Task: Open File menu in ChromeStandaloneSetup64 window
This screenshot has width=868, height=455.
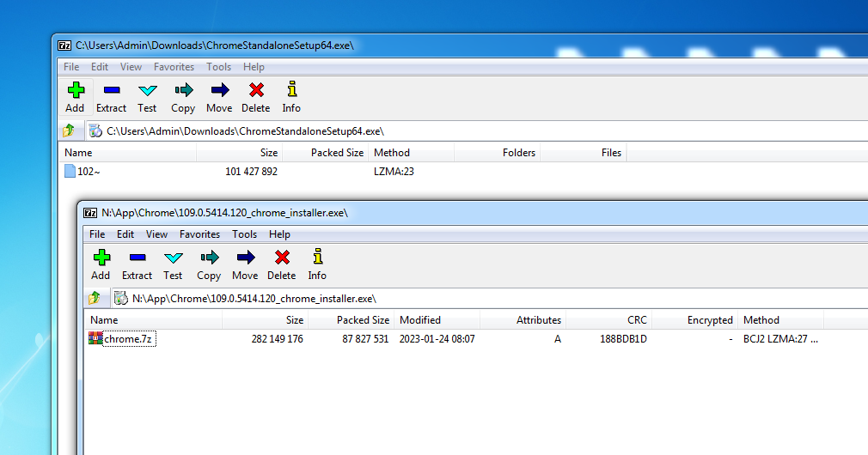Action: pyautogui.click(x=71, y=67)
